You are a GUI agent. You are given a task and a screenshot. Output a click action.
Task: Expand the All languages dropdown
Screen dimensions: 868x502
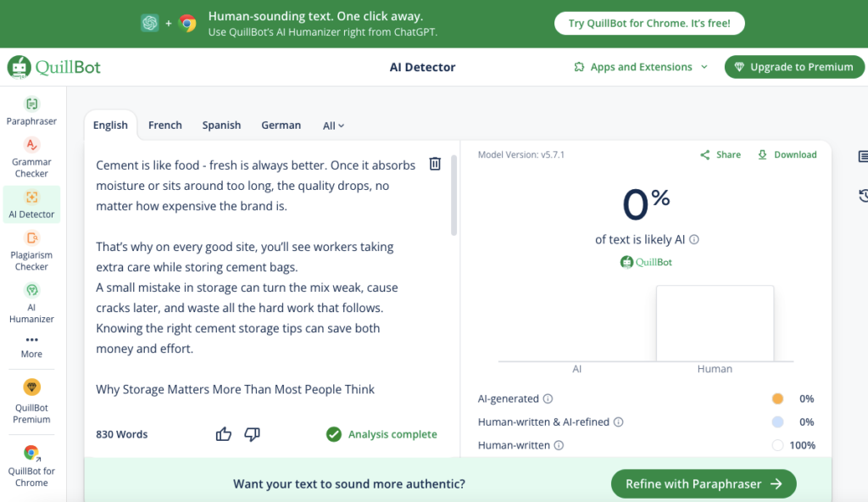coord(333,126)
